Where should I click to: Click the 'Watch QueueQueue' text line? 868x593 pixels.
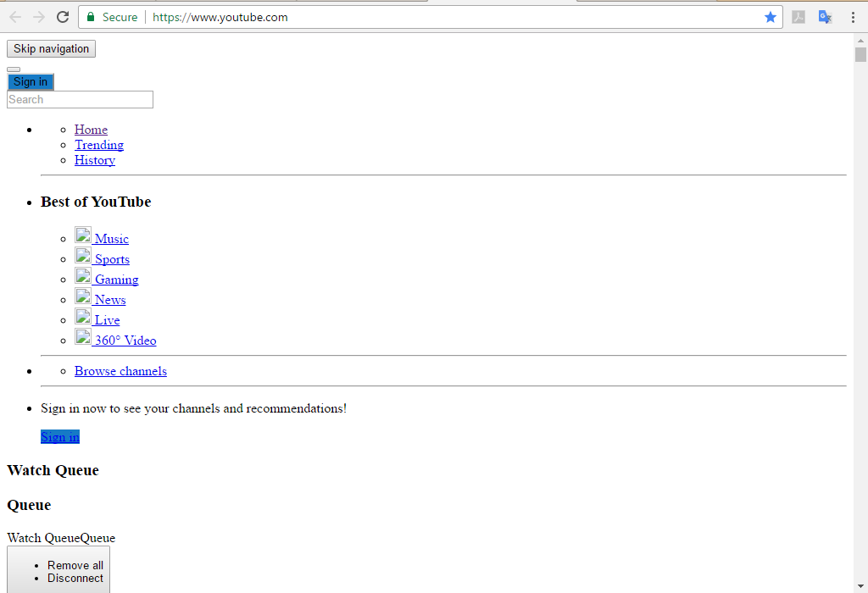61,538
